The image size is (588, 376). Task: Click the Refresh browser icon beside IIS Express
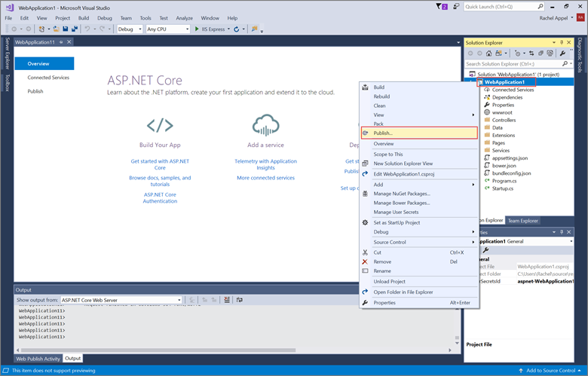click(x=236, y=29)
